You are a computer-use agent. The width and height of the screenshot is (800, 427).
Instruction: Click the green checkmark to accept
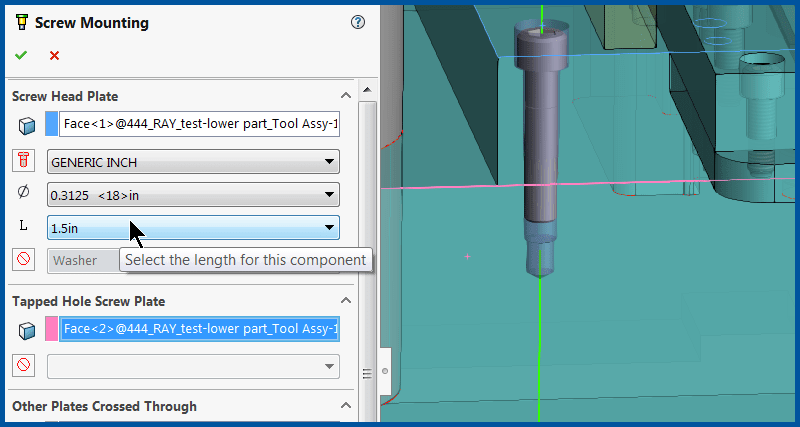pos(21,56)
